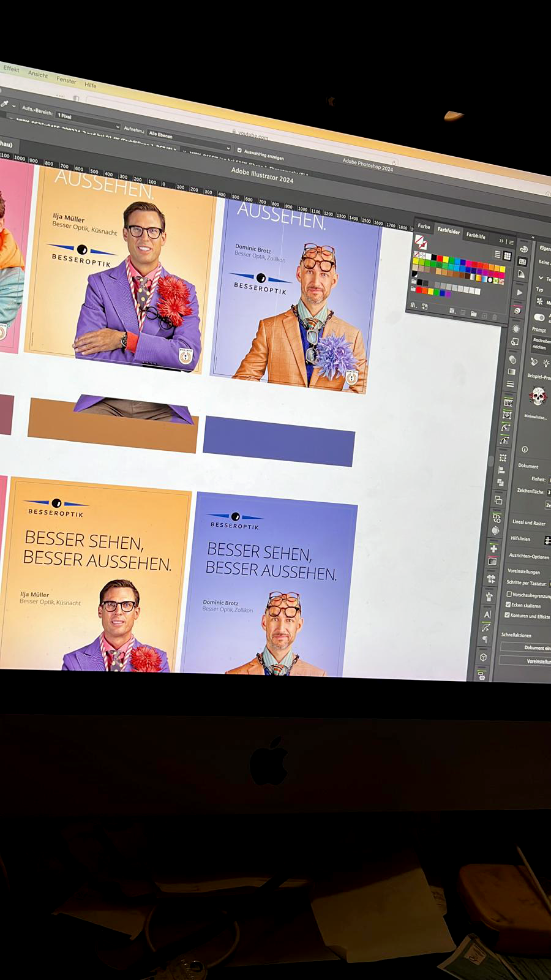Open the Aufnehm. Alle Ebenen dropdown

[188, 140]
